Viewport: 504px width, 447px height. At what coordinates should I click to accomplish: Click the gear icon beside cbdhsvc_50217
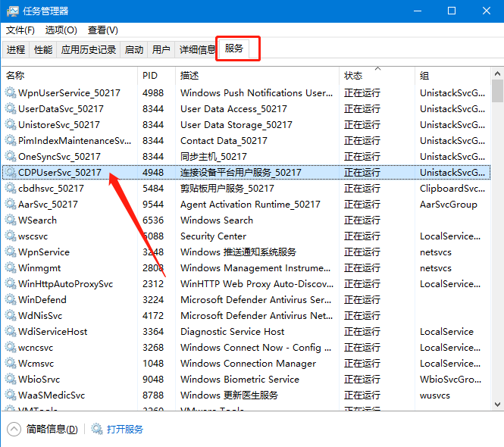[11, 188]
